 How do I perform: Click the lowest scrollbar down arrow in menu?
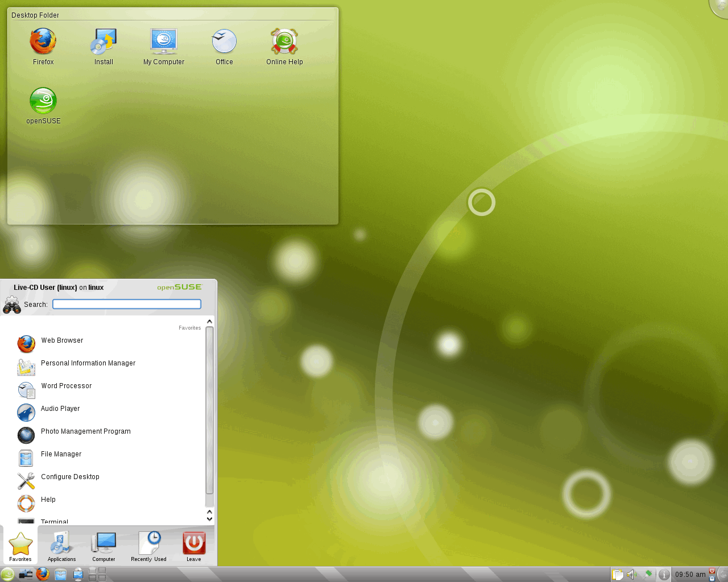point(209,519)
